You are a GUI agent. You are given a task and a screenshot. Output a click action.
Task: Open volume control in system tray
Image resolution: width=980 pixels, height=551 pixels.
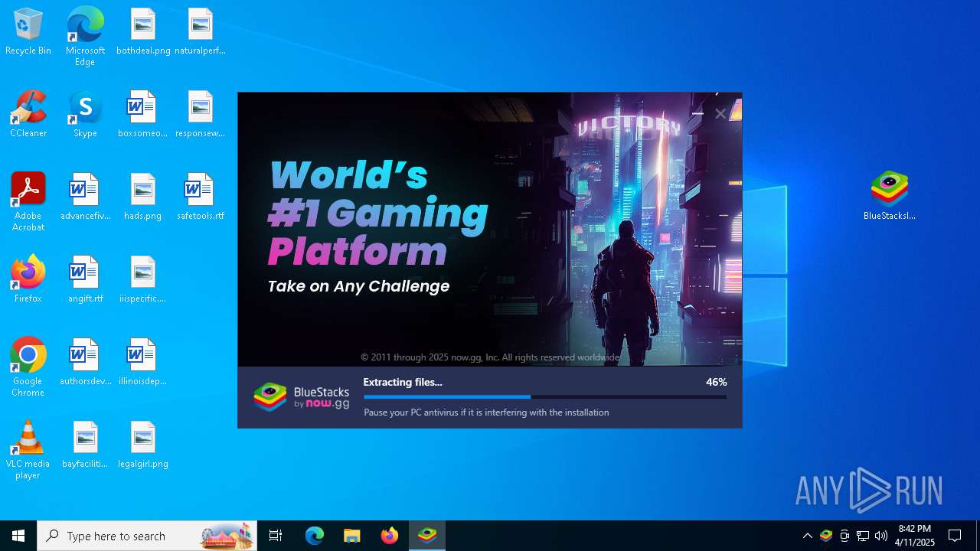tap(881, 536)
